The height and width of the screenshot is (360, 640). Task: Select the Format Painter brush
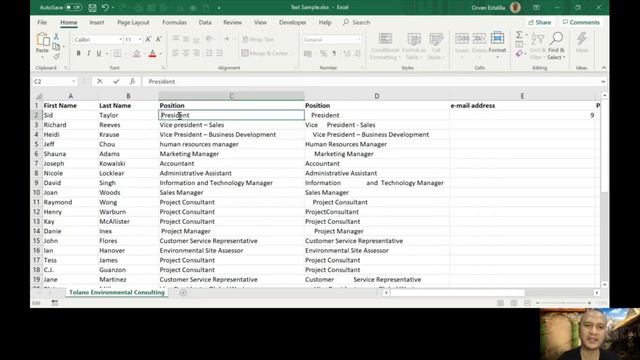tap(56, 56)
